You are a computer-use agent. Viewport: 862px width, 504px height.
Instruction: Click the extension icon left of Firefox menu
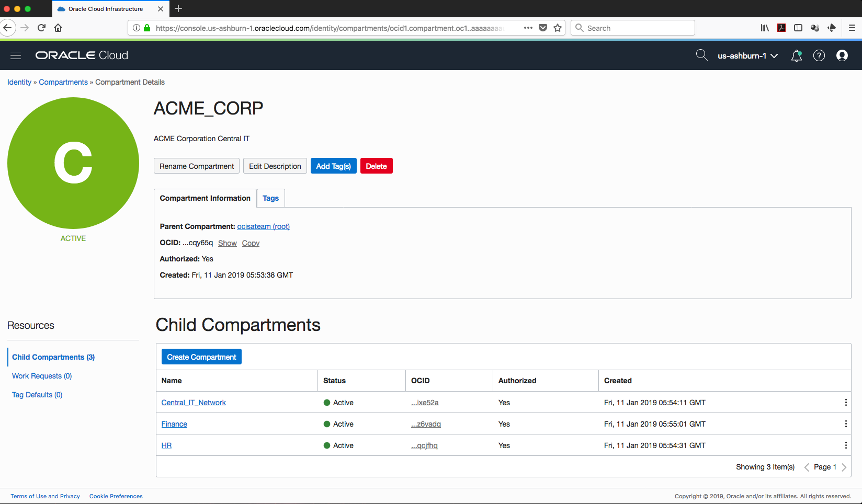click(832, 28)
